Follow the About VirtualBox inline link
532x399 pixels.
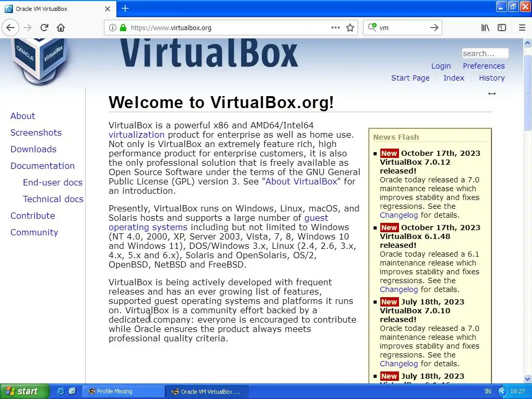301,181
